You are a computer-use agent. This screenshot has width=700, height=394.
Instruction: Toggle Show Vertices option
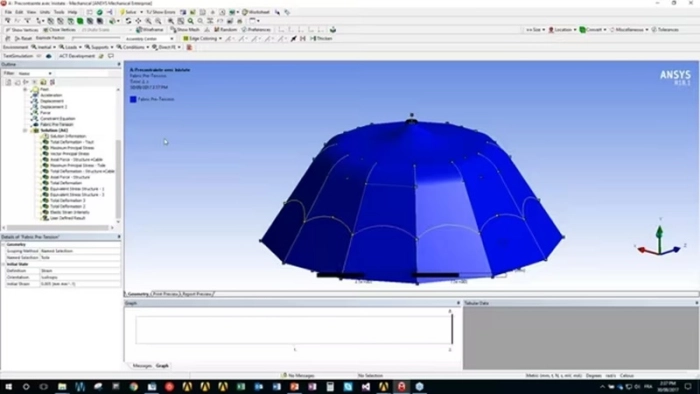(21, 30)
